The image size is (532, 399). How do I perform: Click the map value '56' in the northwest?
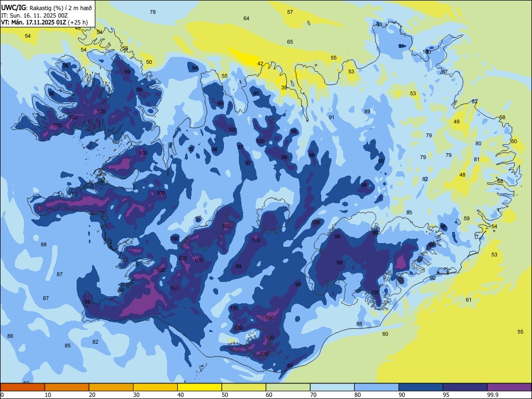tap(125, 48)
